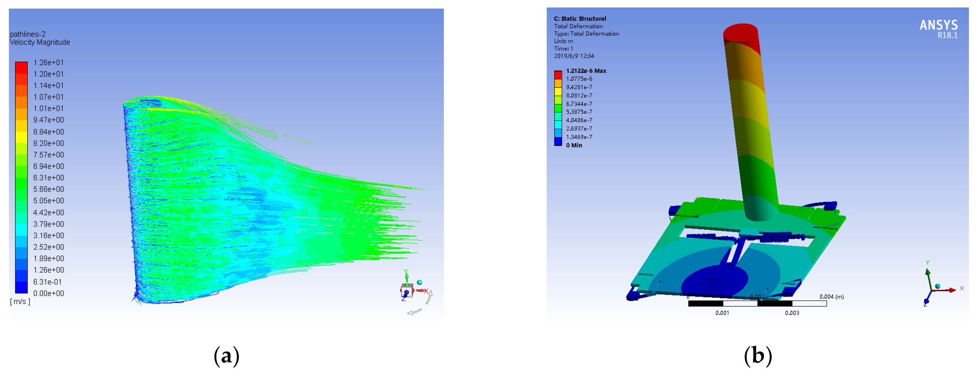The height and width of the screenshot is (381, 980).
Task: Click blue swatch beside 0 Min legend entry
Action: [x=558, y=142]
